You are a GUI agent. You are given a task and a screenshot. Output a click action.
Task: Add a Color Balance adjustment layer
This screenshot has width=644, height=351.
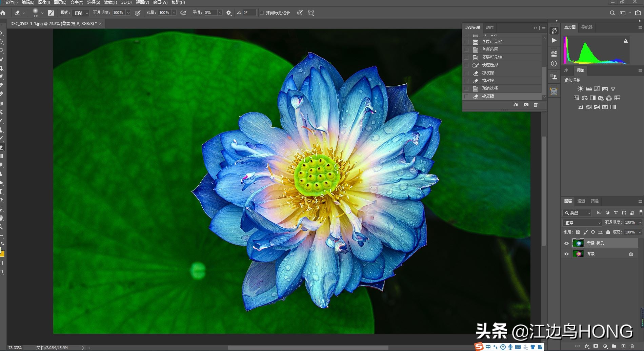pyautogui.click(x=584, y=98)
